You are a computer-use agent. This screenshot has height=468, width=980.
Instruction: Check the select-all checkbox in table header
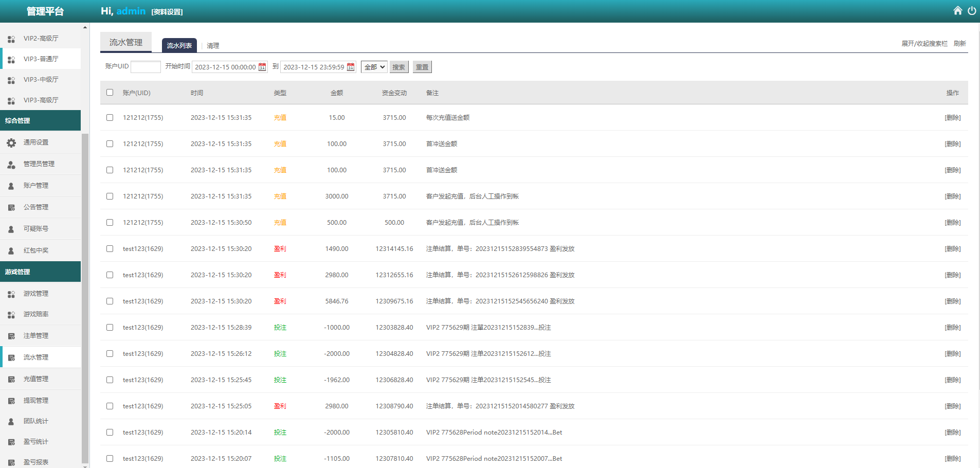[110, 92]
